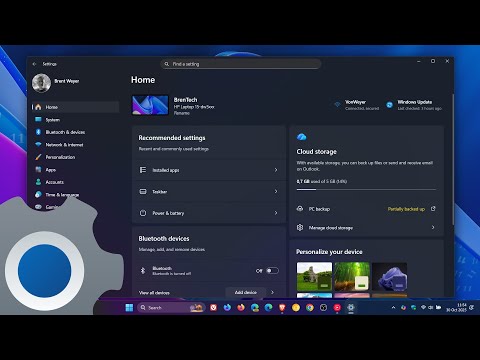The width and height of the screenshot is (480, 360).
Task: Toggle the Bluetooth switch on
Action: pos(272,271)
